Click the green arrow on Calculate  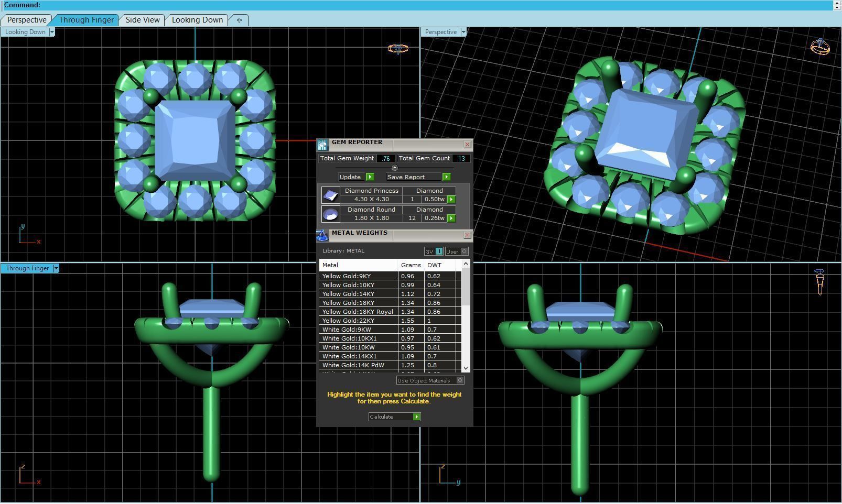tap(416, 417)
